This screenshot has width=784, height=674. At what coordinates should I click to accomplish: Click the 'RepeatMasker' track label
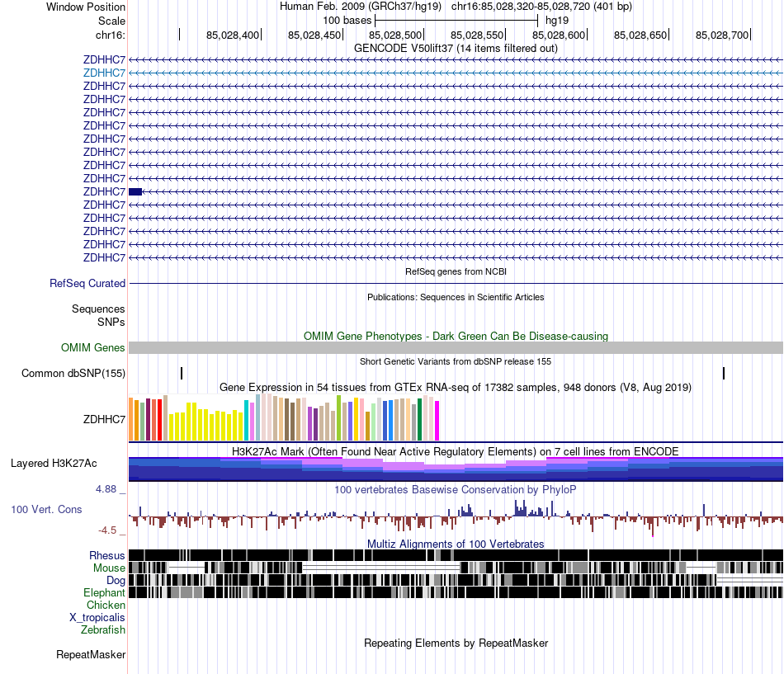pos(91,654)
